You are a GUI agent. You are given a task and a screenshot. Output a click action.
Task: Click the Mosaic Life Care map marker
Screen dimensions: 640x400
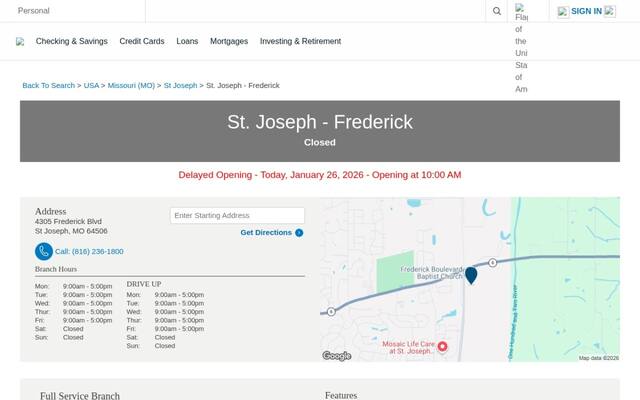pos(442,347)
